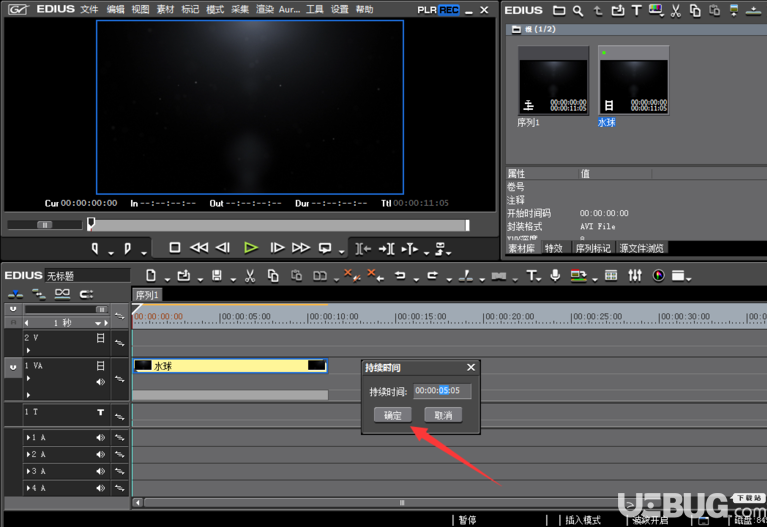Click the Cut scissors icon on timeline toolbar

click(250, 276)
